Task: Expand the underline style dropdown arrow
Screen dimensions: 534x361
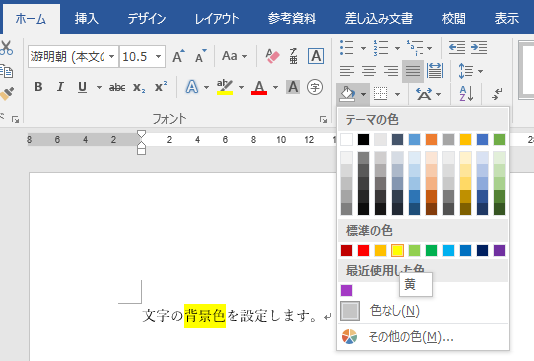Action: tap(99, 88)
